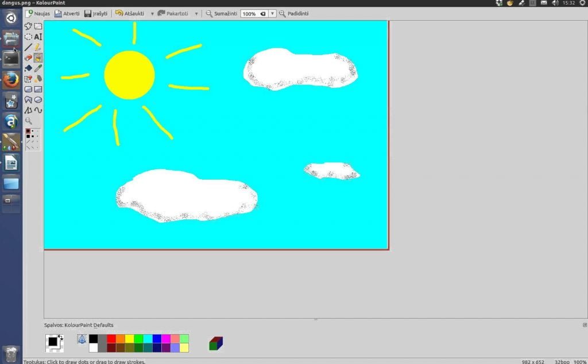Click Įrašyti to save the image
588x364 pixels.
click(x=96, y=14)
